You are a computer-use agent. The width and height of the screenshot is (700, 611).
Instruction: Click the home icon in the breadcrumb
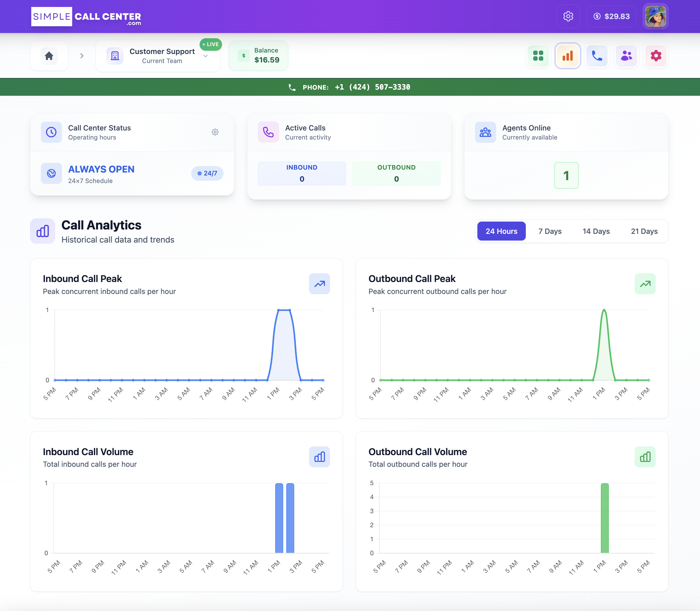49,55
